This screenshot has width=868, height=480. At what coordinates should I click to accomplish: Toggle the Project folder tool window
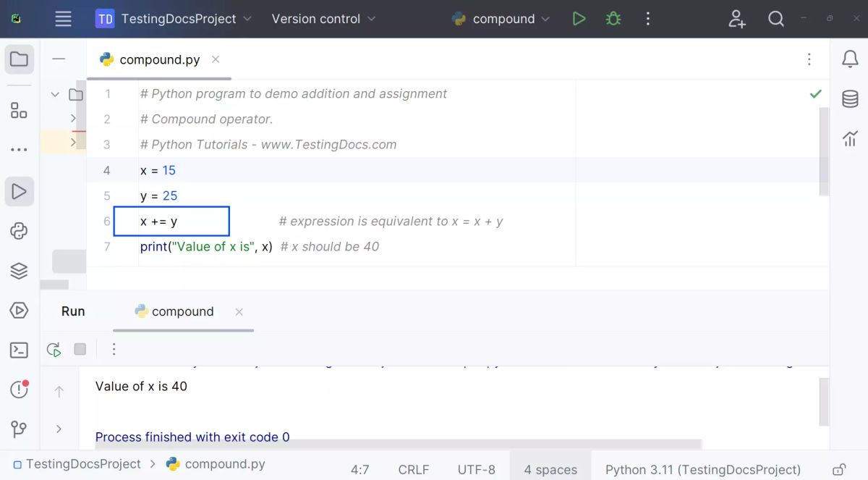(19, 59)
